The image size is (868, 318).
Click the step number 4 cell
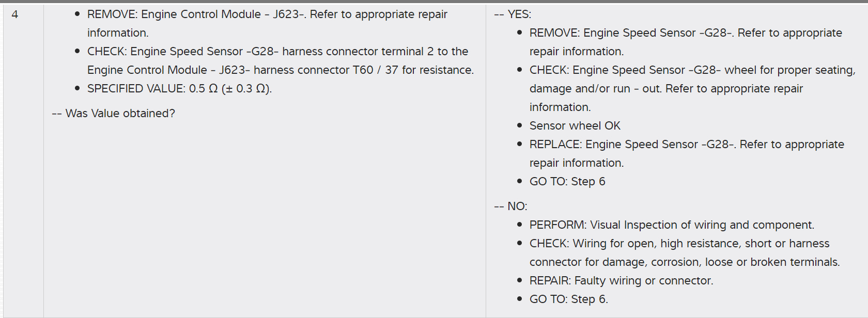[x=15, y=14]
